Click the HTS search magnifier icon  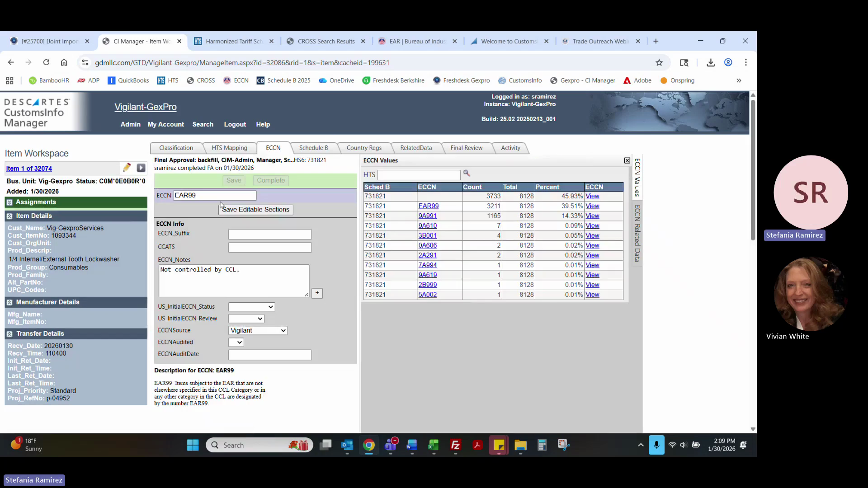(467, 174)
